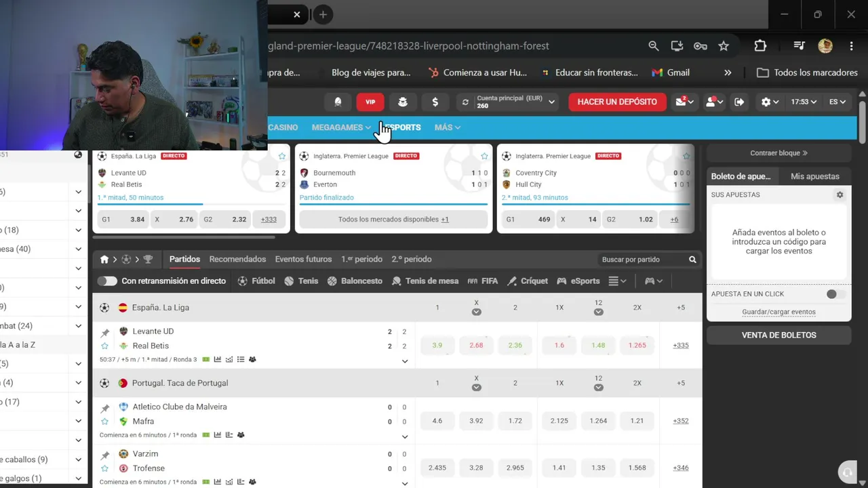Click the home breadcrumb icon
This screenshot has width=868, height=488.
tap(104, 260)
